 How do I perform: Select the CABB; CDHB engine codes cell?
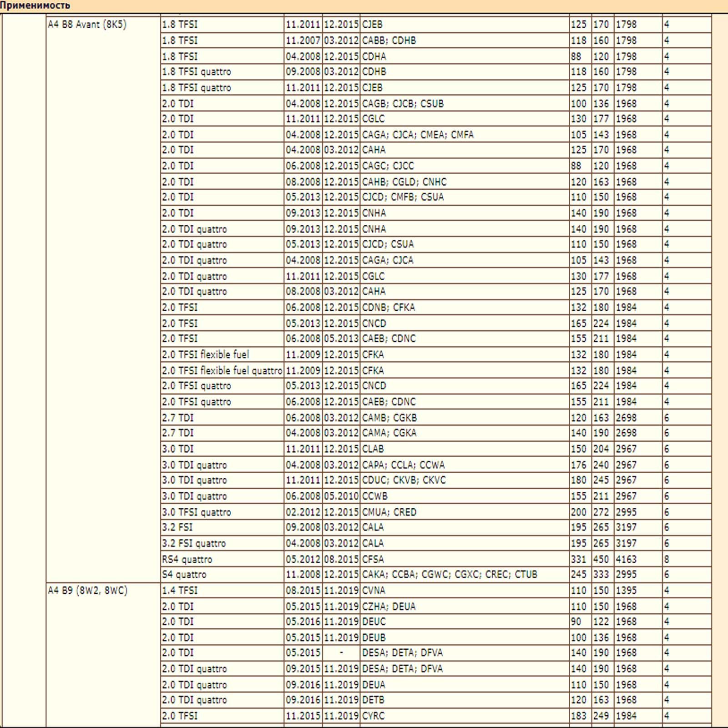[389, 40]
